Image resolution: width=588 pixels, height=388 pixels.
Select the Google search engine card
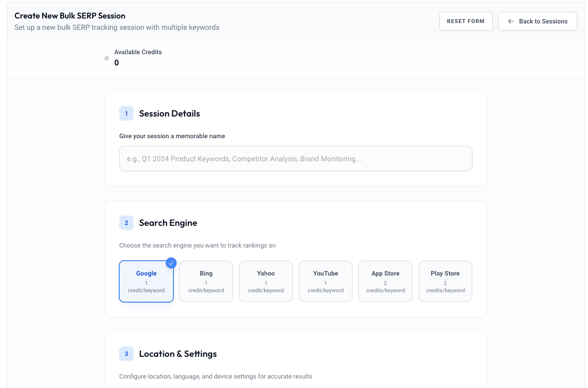coord(146,281)
